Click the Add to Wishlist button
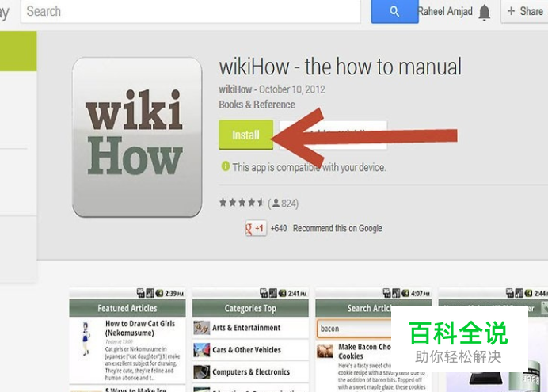The image size is (548, 392). tap(333, 135)
